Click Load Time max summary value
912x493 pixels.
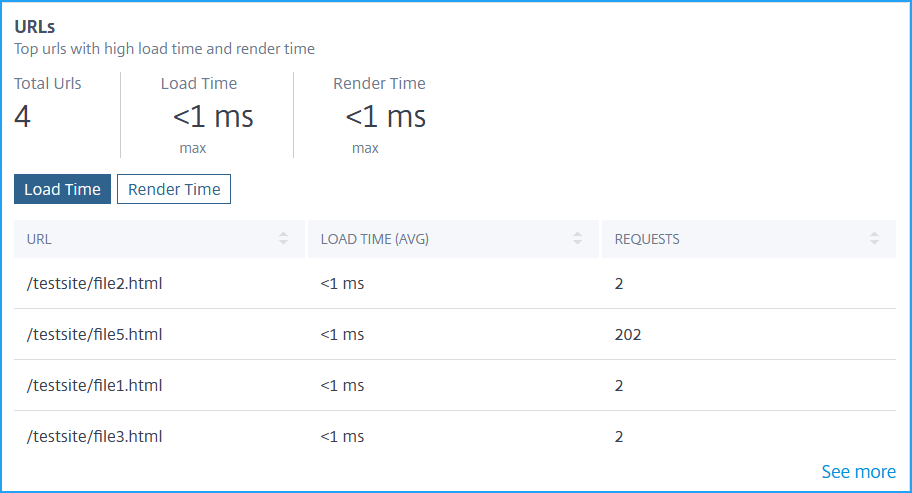[213, 116]
